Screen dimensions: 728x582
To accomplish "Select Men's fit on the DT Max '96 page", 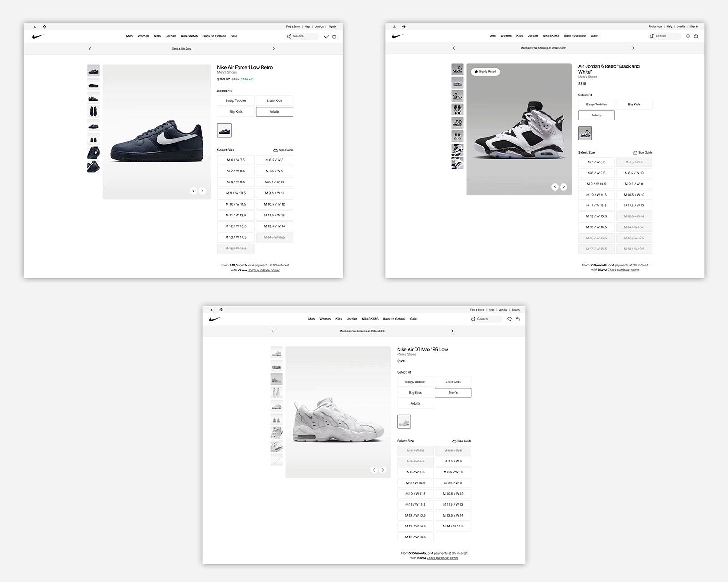I will coord(453,393).
